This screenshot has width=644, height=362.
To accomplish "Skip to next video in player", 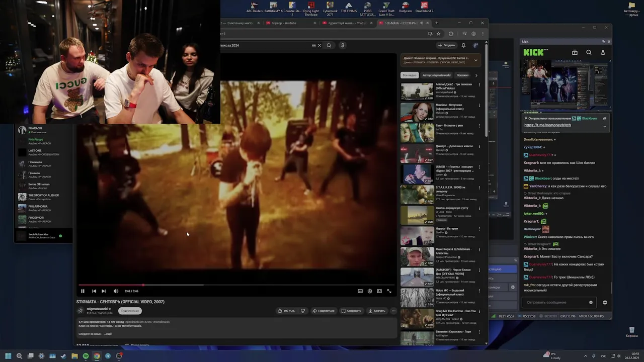I will coord(104,291).
